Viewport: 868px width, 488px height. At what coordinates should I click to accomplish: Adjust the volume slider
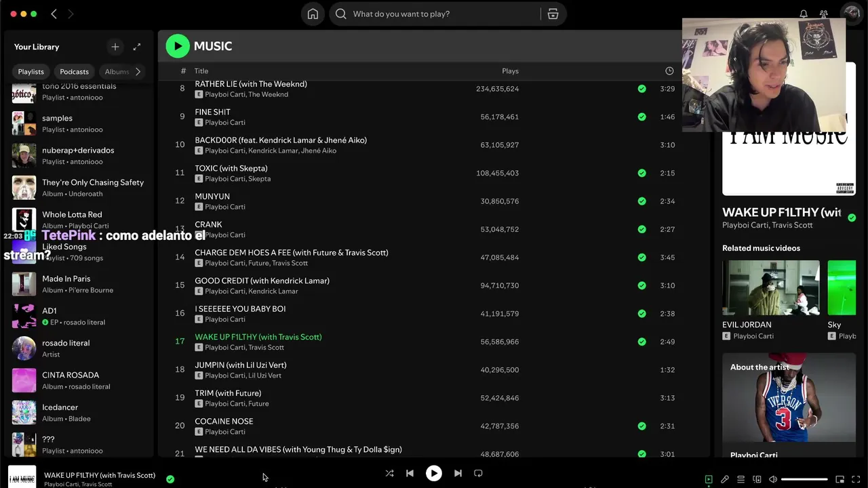(x=804, y=479)
